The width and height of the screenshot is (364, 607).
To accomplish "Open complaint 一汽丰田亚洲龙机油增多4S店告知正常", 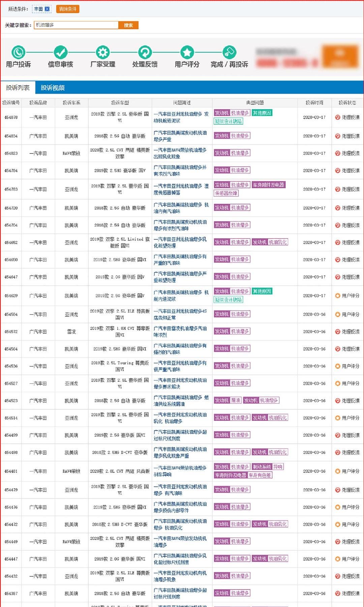I will pyautogui.click(x=180, y=314).
